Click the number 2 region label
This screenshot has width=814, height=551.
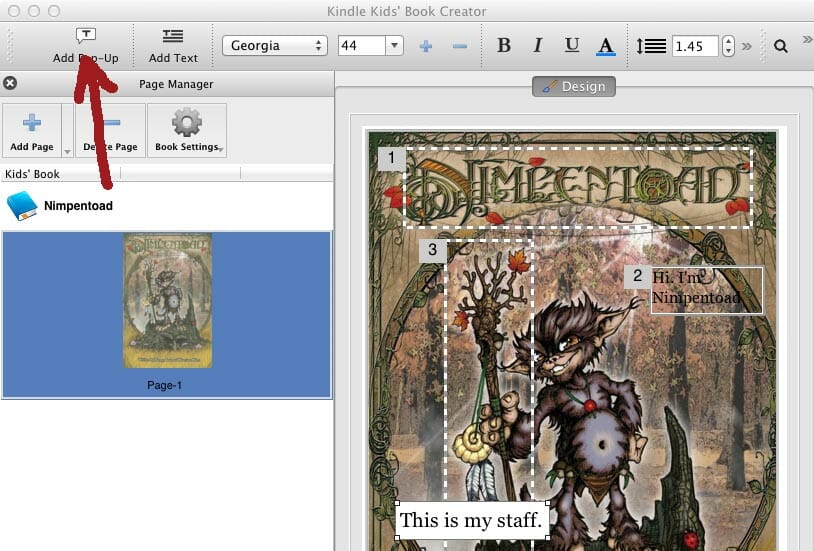[637, 277]
